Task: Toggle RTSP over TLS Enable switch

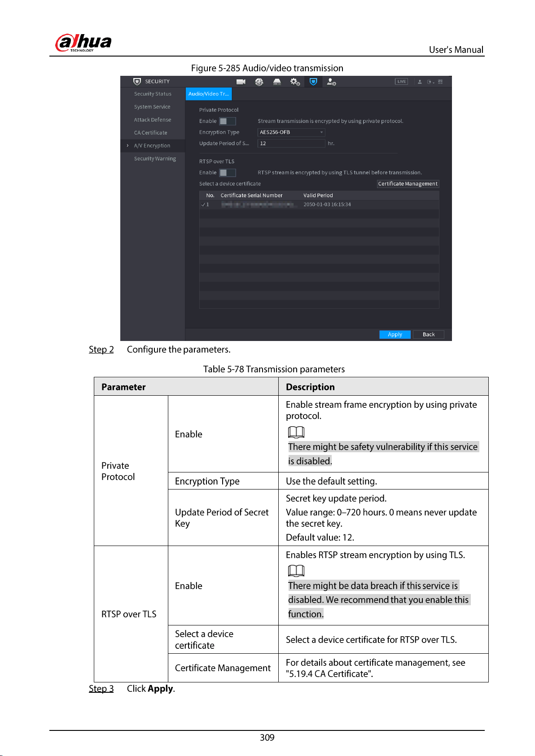Action: pyautogui.click(x=228, y=173)
